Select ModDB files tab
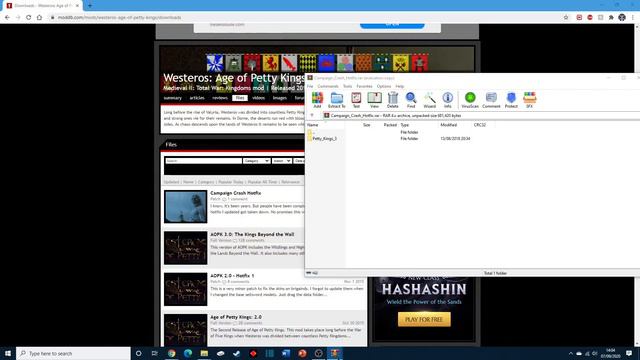 [240, 98]
